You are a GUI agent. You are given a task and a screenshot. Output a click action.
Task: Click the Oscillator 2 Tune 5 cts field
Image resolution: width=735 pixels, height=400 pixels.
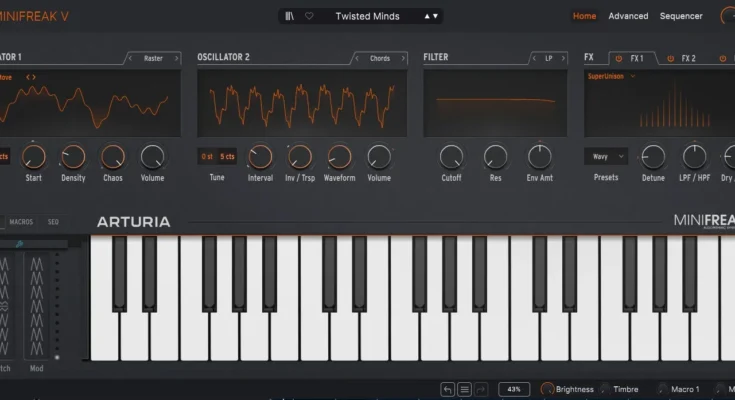[x=227, y=156]
